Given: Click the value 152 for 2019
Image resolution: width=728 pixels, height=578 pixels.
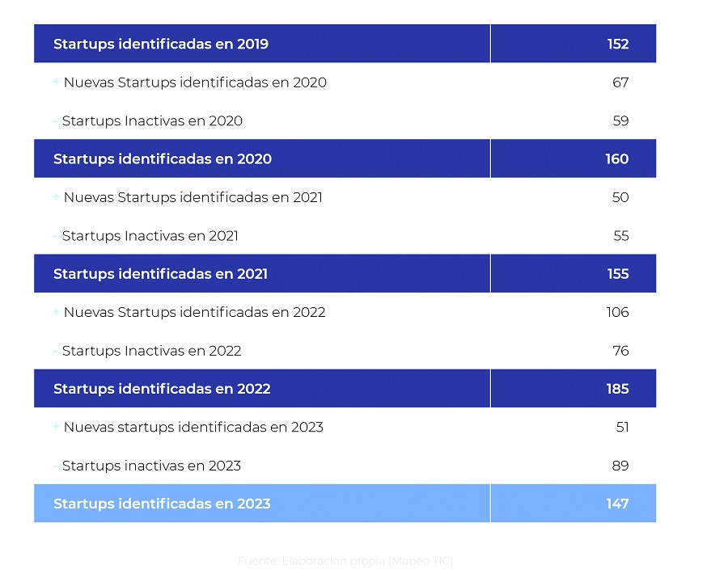Looking at the screenshot, I should pyautogui.click(x=617, y=44).
